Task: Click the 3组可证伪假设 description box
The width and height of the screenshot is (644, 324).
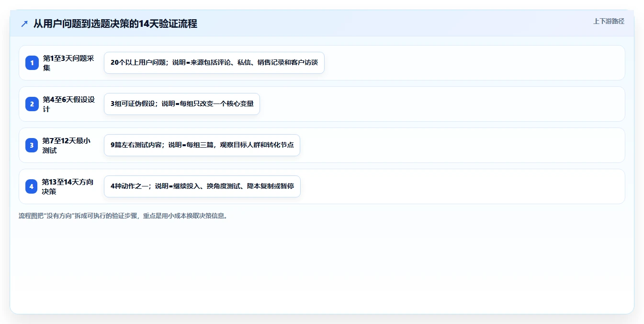Action: click(x=182, y=104)
